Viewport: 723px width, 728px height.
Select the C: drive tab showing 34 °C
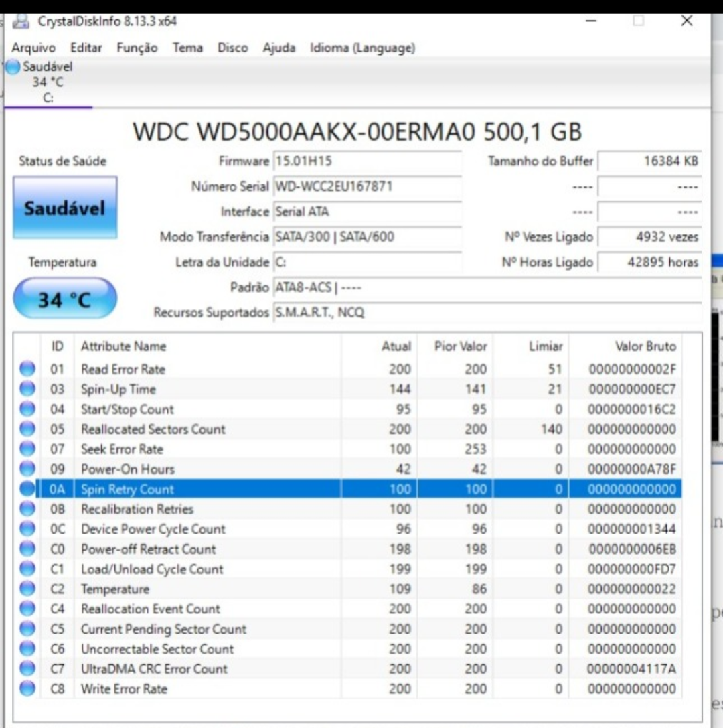(48, 82)
